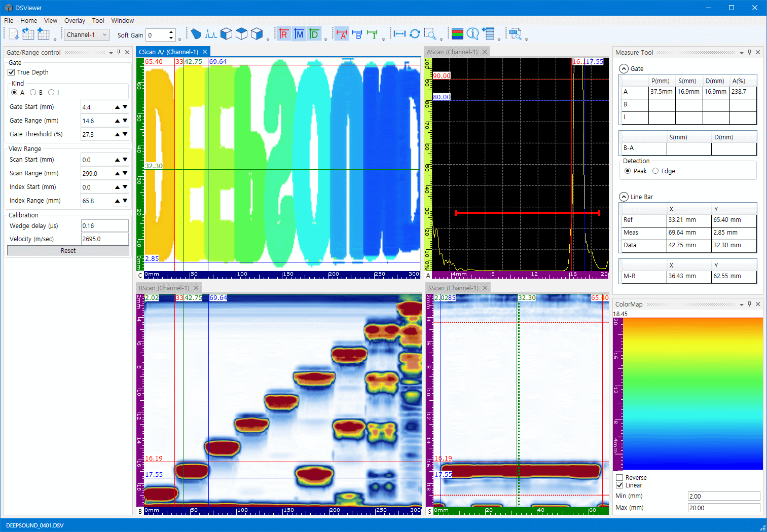Toggle the red gate A icon
767x532 pixels.
[x=342, y=34]
